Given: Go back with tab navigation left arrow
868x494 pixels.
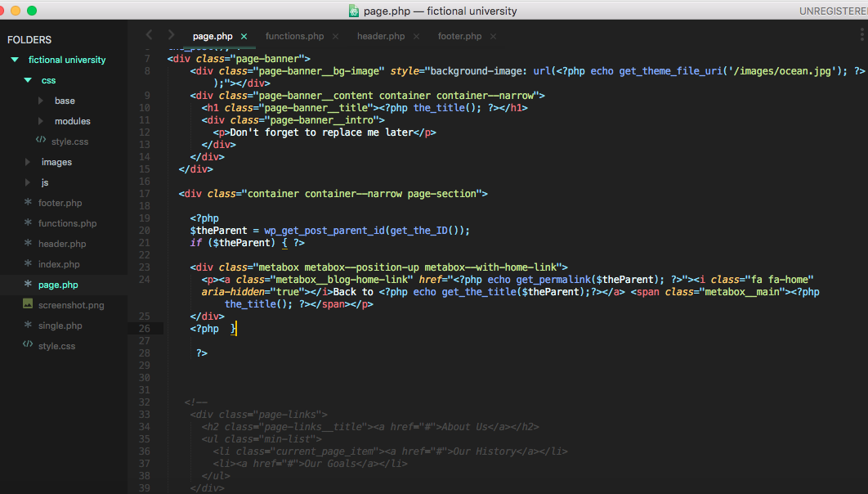Looking at the screenshot, I should click(149, 35).
